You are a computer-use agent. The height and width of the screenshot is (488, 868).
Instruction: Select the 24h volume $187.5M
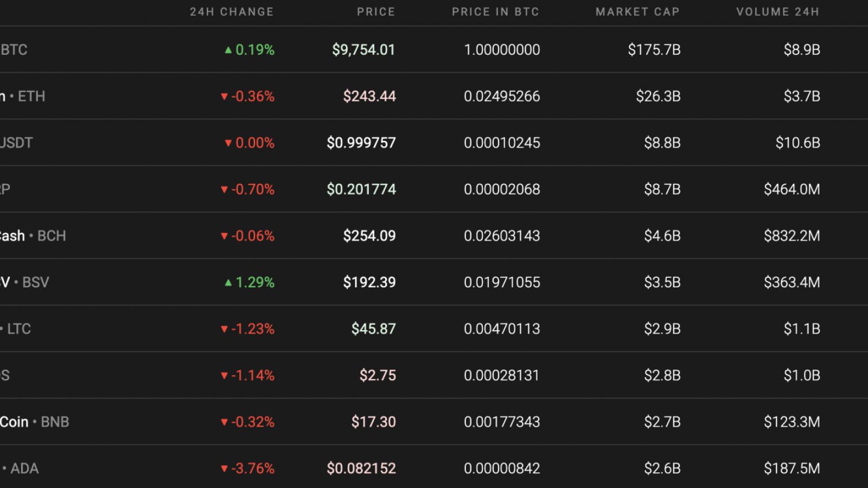click(x=792, y=468)
